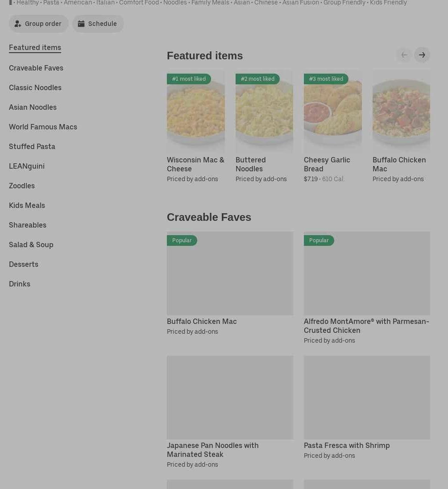Select Craveable Faves in the menu sidebar
The height and width of the screenshot is (489, 448).
(36, 68)
